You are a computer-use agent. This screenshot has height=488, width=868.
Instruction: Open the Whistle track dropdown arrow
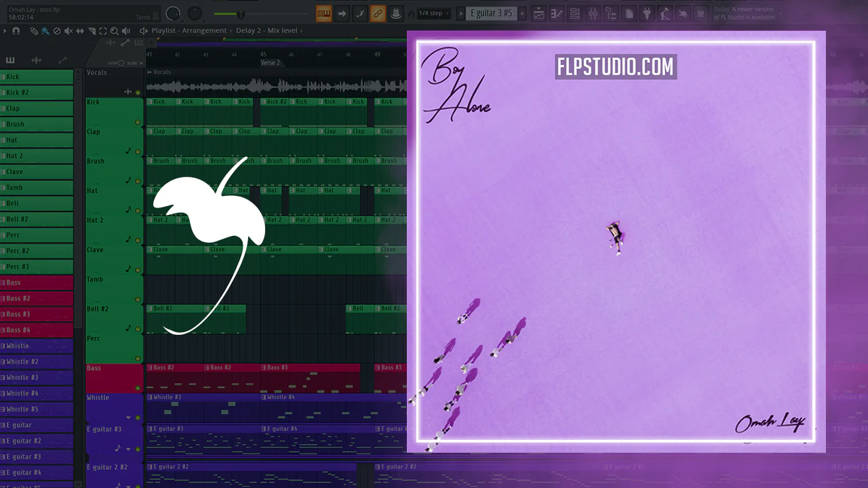coord(128,418)
